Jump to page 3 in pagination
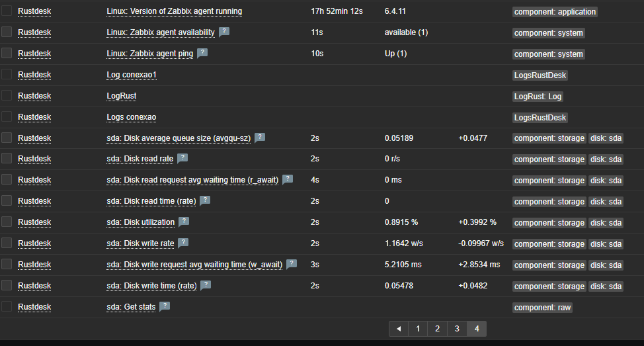 (457, 328)
